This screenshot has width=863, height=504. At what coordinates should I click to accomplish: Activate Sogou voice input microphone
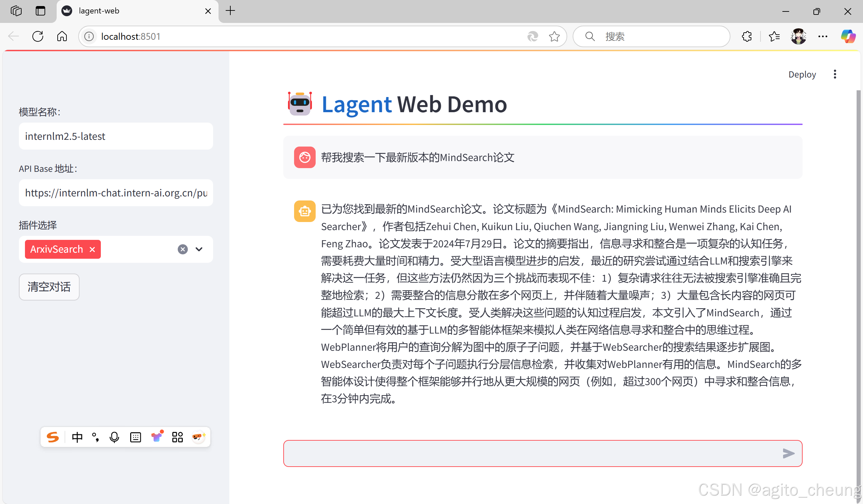pos(114,437)
